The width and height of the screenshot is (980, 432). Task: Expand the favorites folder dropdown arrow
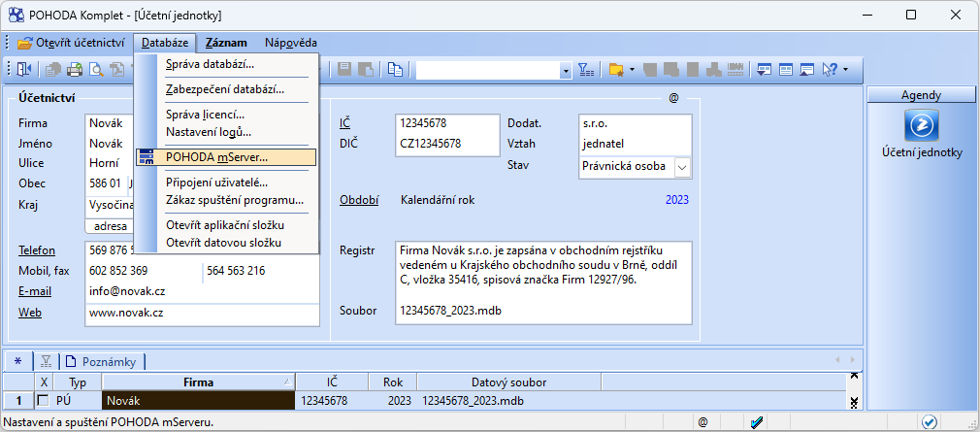pos(632,70)
